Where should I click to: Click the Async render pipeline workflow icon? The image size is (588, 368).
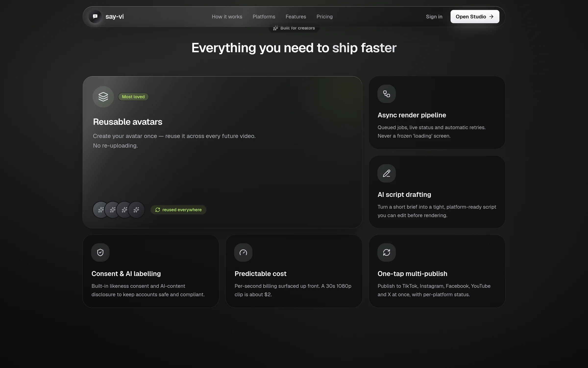(x=386, y=94)
